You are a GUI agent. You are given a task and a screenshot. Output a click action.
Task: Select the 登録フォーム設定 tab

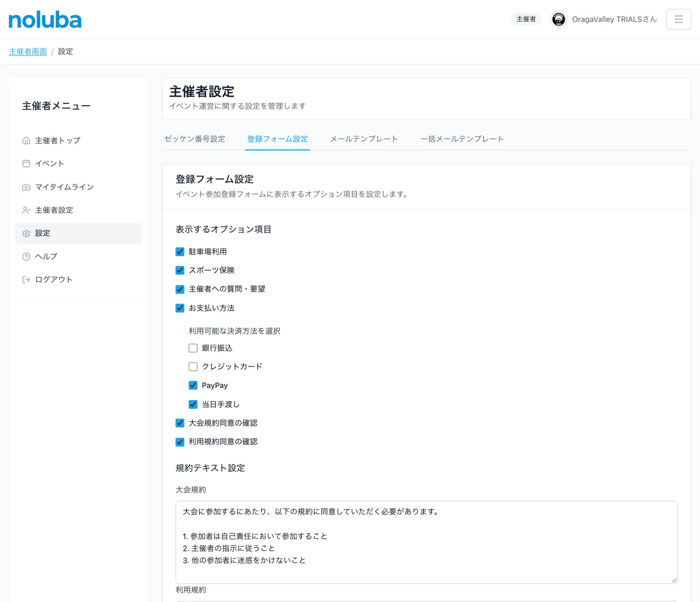(x=277, y=139)
